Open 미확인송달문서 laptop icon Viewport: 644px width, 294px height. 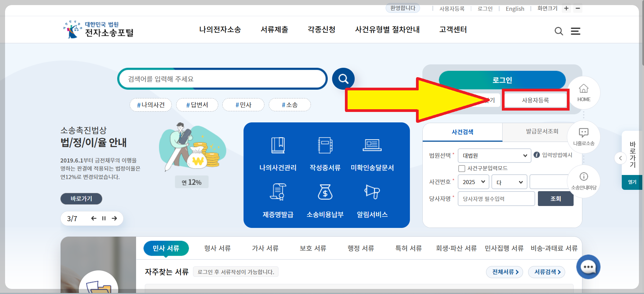pos(372,145)
